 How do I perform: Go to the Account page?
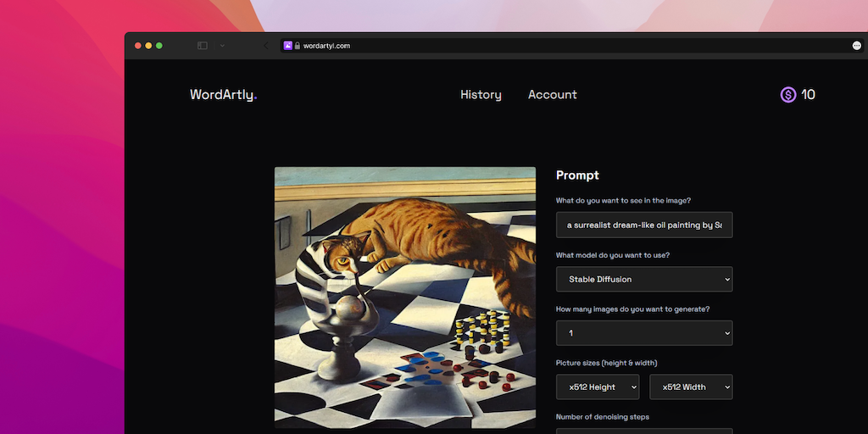click(552, 95)
